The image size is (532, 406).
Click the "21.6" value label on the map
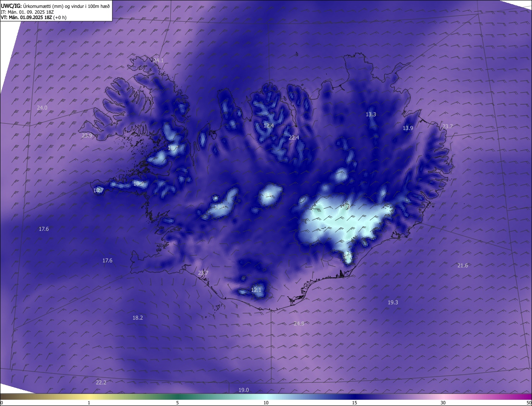463,265
